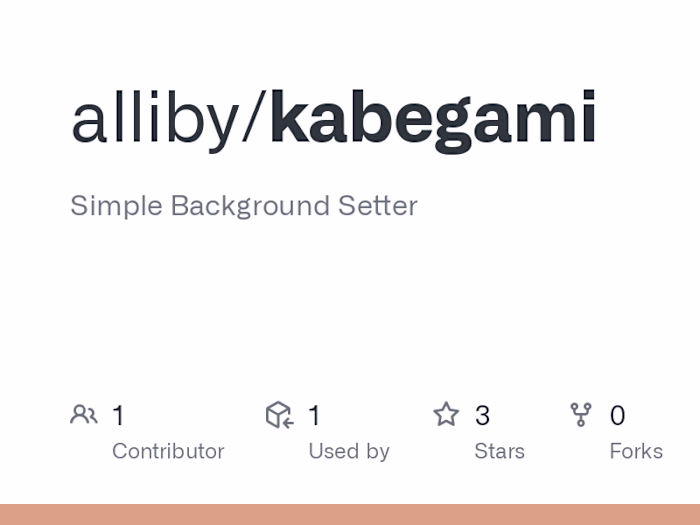
Task: Click the Used by package icon
Action: pos(279,414)
